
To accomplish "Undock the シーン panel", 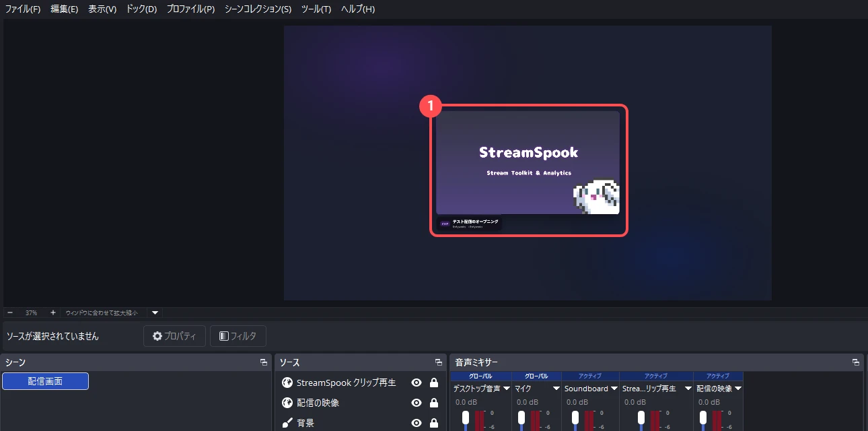I will (x=263, y=362).
